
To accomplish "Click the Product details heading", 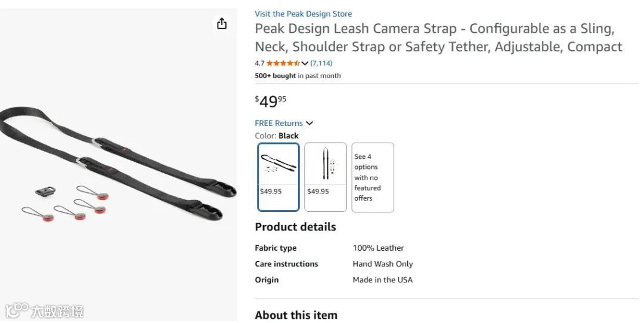I will (x=295, y=227).
